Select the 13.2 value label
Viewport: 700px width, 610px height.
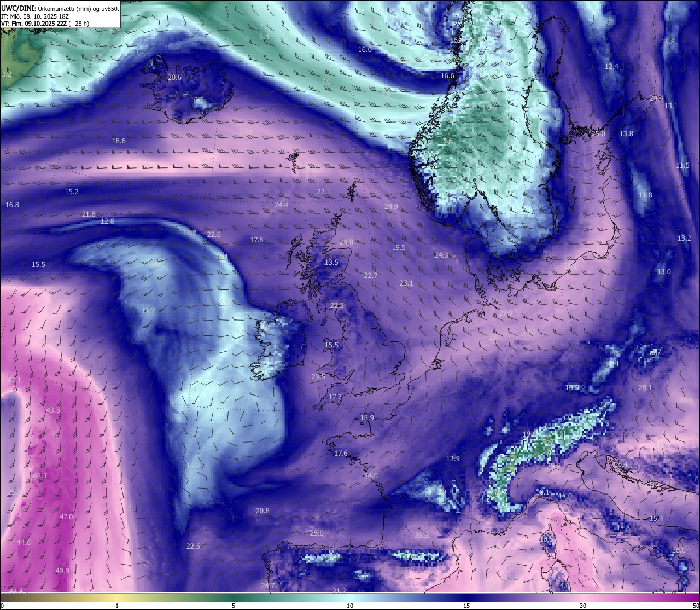684,238
